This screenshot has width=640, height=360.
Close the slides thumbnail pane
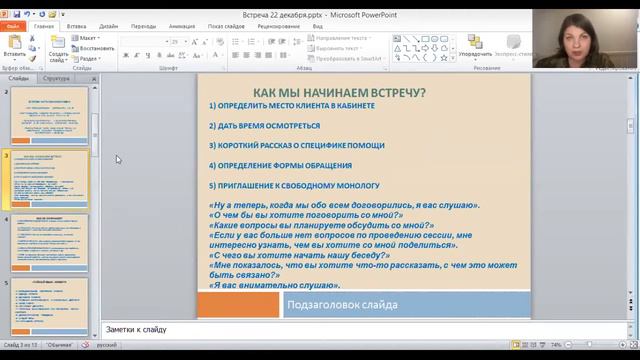(94, 79)
